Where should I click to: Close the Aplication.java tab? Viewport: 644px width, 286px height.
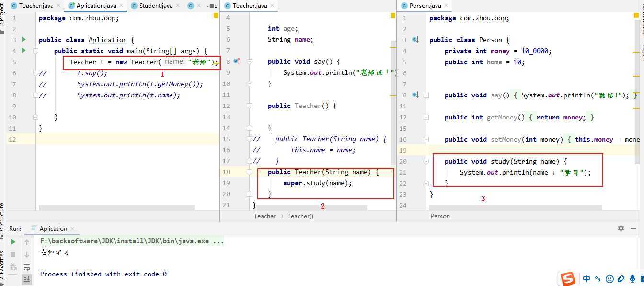click(122, 6)
